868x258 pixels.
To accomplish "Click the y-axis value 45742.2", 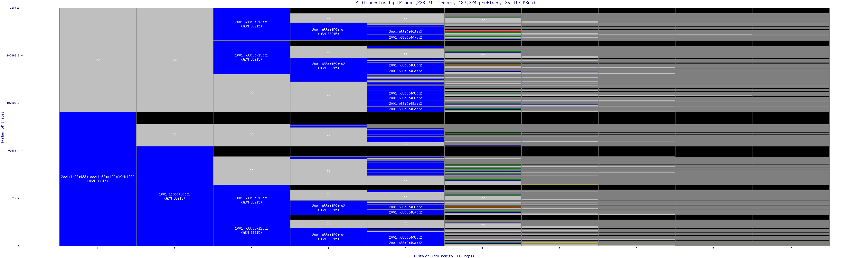I will point(14,198).
